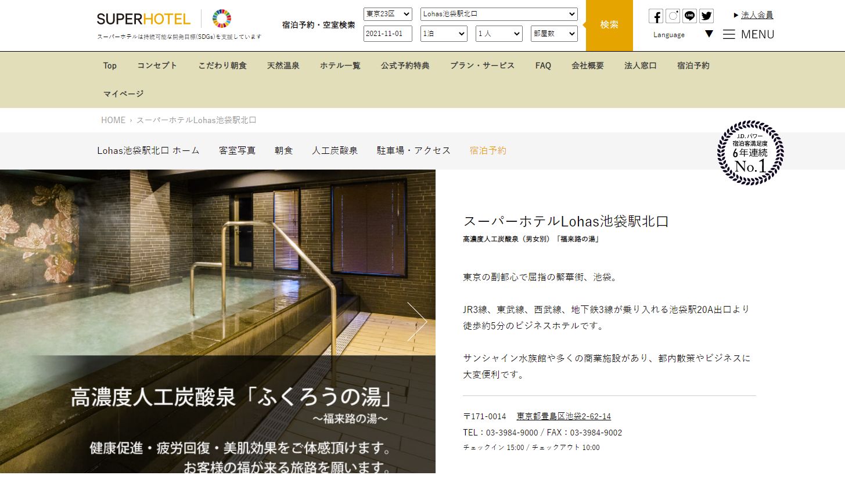Open プラン・サービス in the navigation bar

click(x=483, y=66)
